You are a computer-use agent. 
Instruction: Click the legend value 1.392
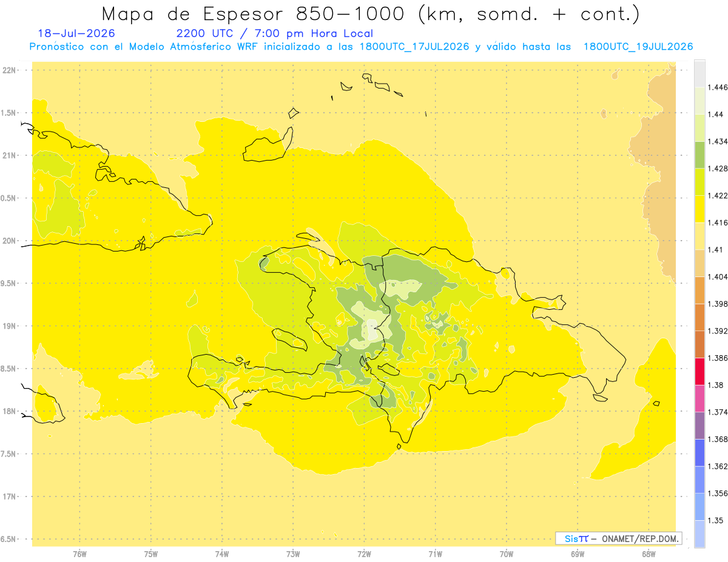(x=718, y=331)
